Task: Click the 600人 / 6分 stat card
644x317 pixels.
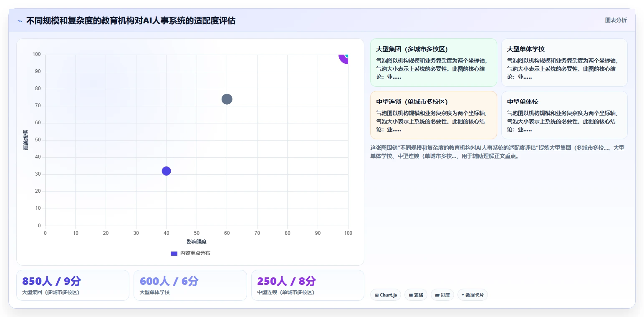Action: tap(190, 285)
